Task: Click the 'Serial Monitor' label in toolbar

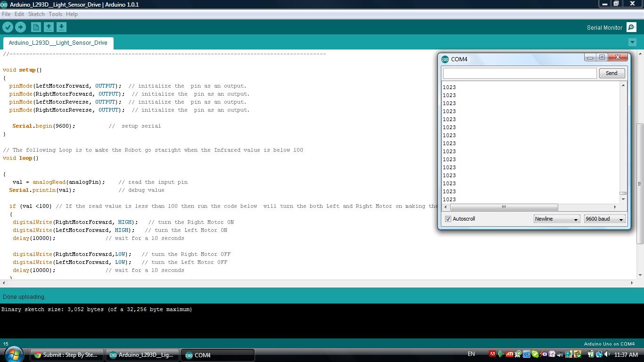Action: 604,28
